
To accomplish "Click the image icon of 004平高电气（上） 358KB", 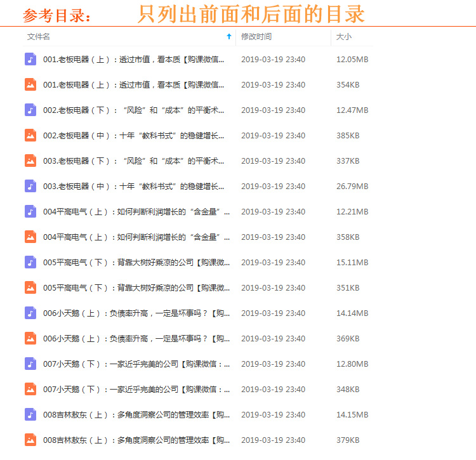I will pos(30,237).
